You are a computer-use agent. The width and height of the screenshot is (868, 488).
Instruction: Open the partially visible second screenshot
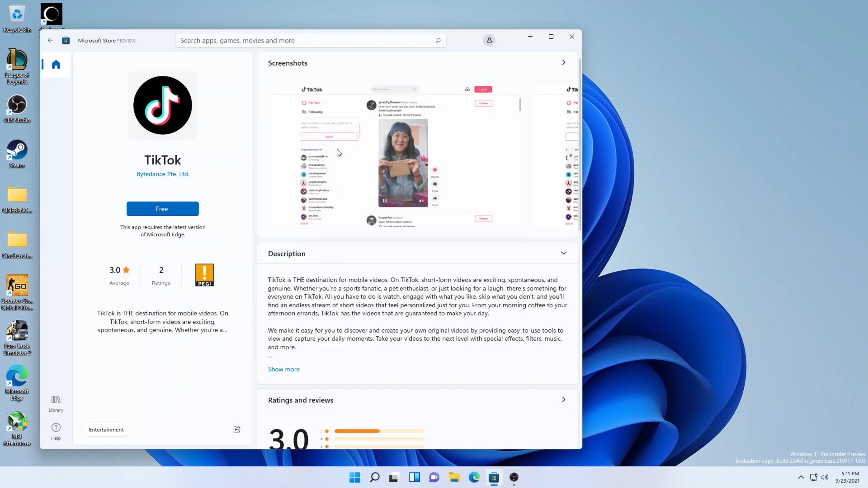pos(555,155)
